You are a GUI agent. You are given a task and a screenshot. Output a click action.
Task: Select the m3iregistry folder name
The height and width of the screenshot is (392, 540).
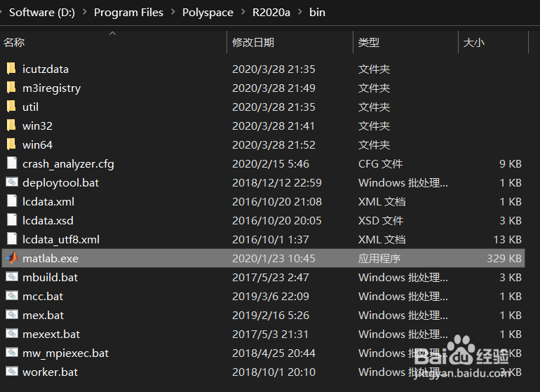click(x=52, y=88)
